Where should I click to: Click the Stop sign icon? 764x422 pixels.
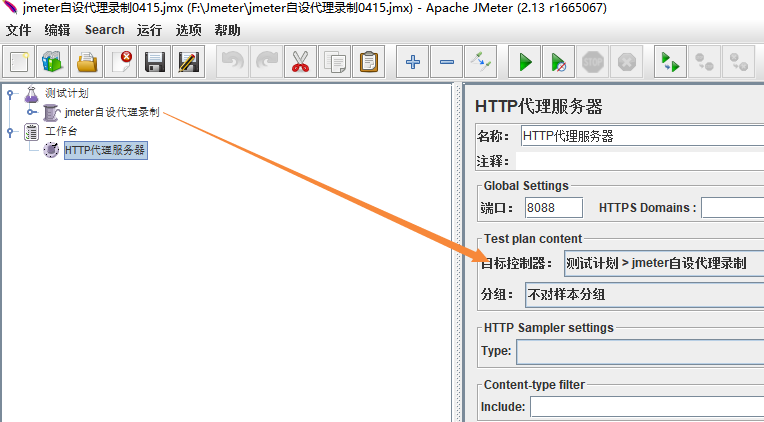click(x=592, y=62)
